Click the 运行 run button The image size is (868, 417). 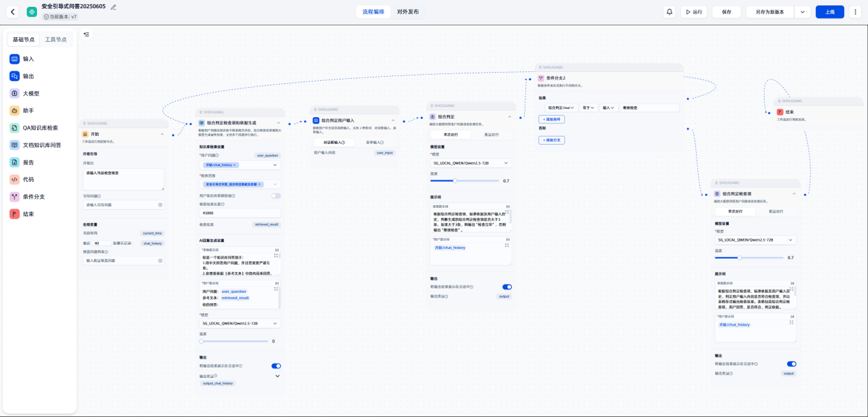[693, 12]
